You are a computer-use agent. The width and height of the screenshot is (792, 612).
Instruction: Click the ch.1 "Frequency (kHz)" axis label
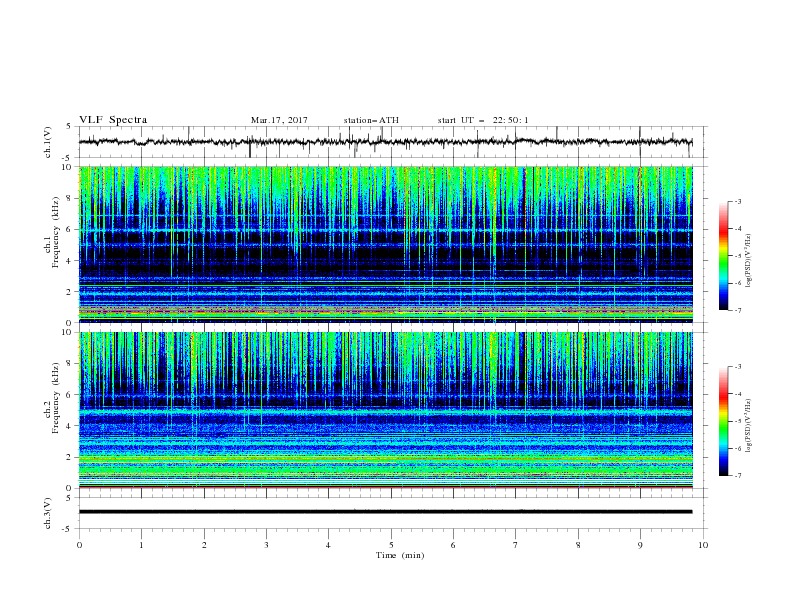click(x=56, y=230)
